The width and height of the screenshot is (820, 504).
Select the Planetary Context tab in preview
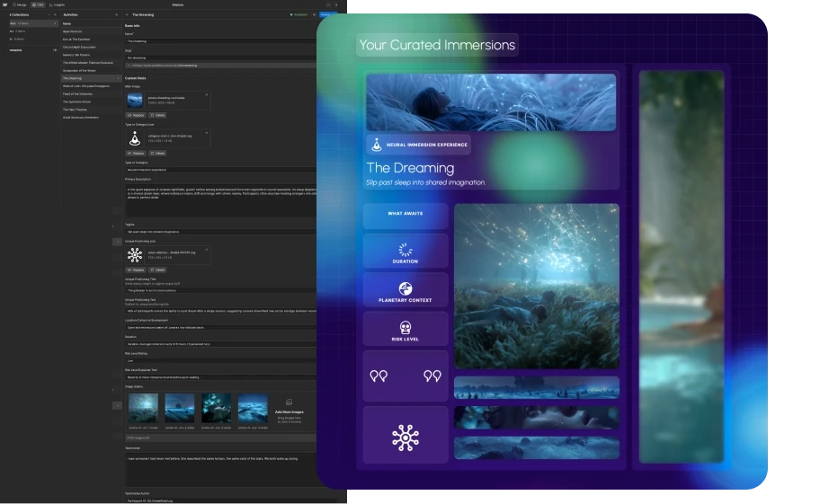(x=406, y=291)
